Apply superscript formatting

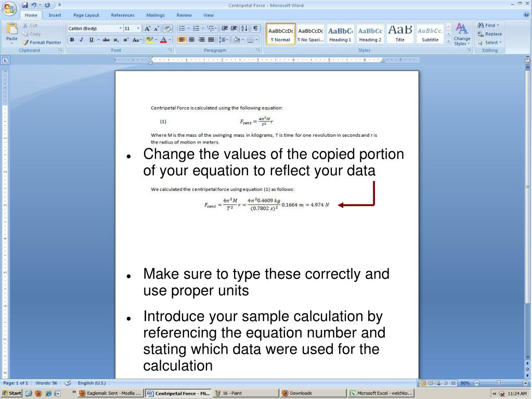[x=125, y=40]
